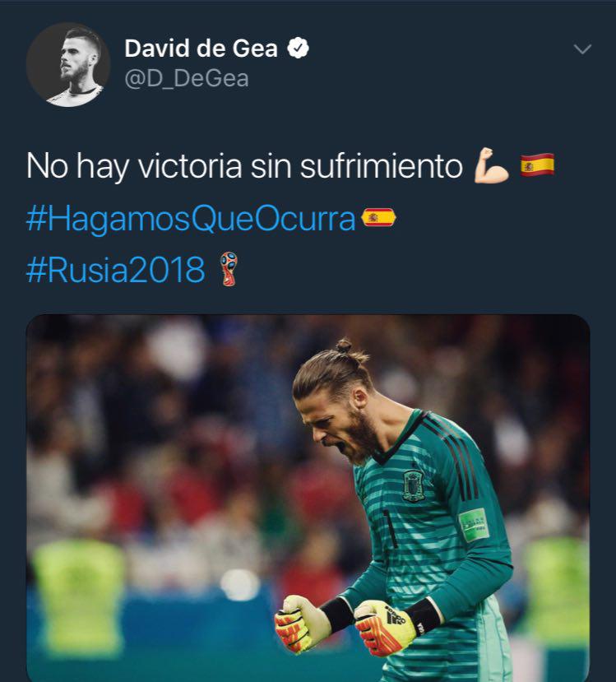Screen dimensions: 616x682
Task: Open the #Rusia2018 hashtag
Action: pos(116,270)
